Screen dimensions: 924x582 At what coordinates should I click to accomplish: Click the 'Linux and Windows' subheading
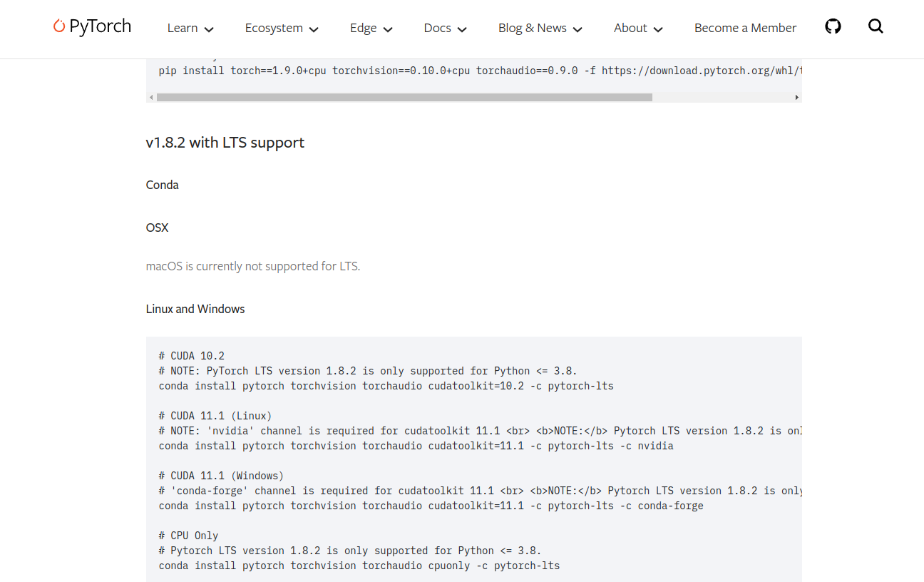pos(195,309)
